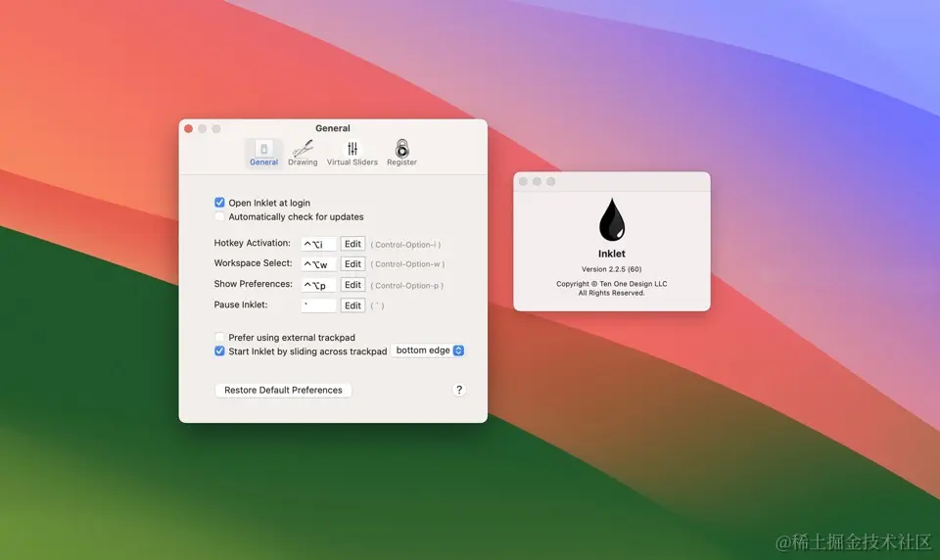Image resolution: width=940 pixels, height=560 pixels.
Task: Close the General preferences window
Action: click(188, 128)
